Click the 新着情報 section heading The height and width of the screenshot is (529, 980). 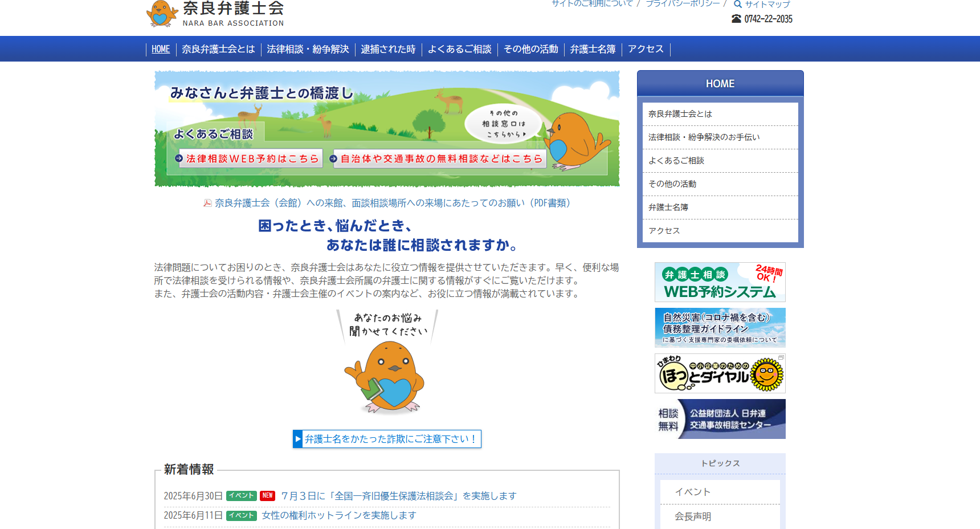tap(189, 469)
